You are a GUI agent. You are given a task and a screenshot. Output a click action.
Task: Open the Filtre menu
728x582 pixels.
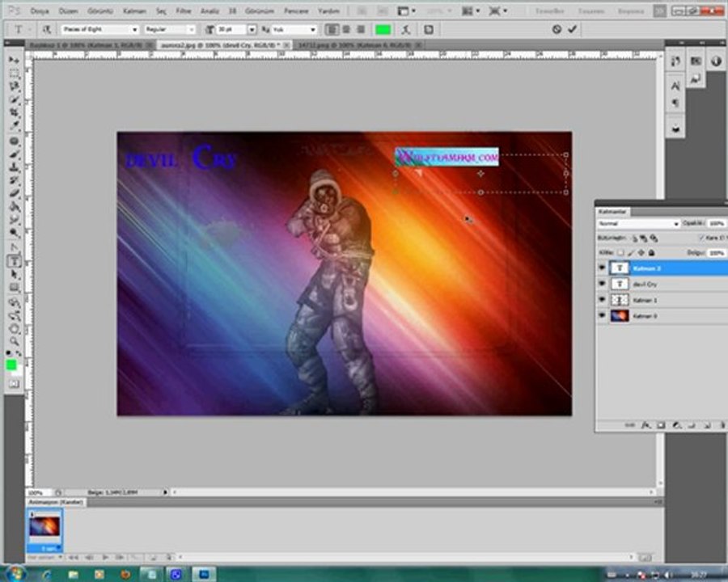[184, 11]
